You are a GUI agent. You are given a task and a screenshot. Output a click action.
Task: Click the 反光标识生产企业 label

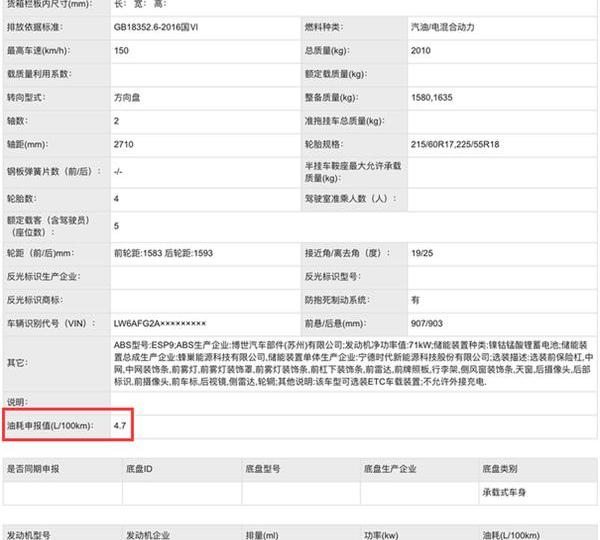44,276
